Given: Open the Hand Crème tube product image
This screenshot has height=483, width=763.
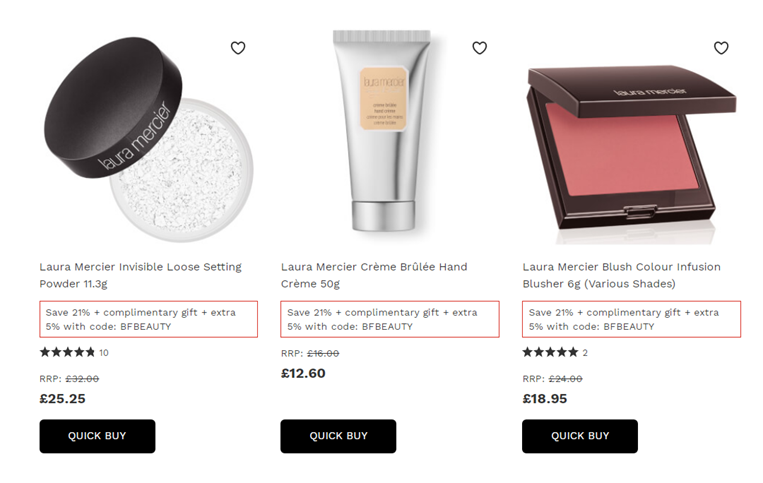Looking at the screenshot, I should tap(382, 131).
